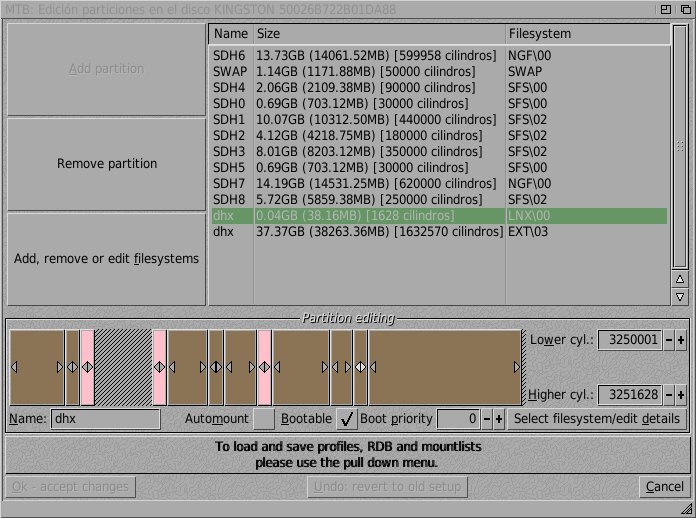Decrease Higher cyl. with minus button

(669, 395)
